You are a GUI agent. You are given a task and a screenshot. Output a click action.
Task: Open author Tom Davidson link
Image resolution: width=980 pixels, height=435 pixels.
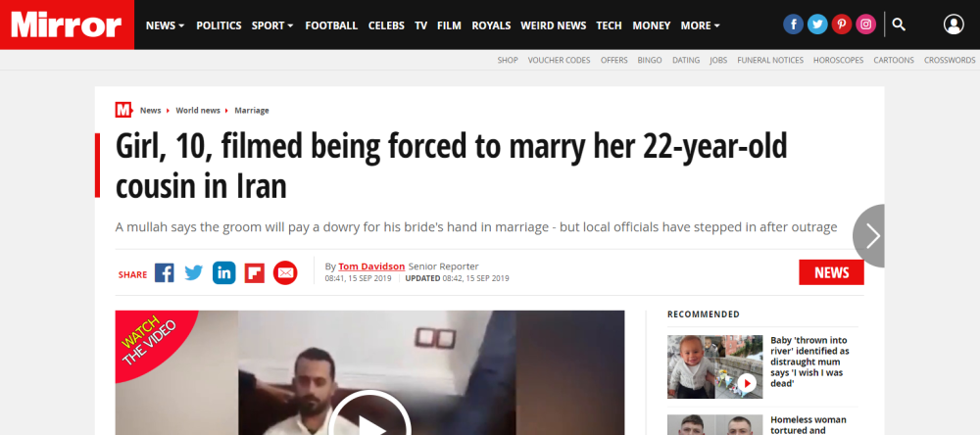[x=371, y=266]
